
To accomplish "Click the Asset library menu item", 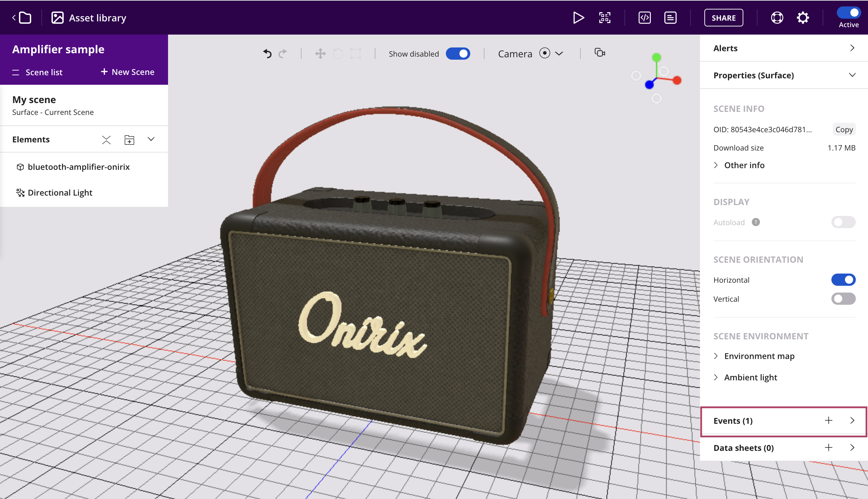I will (89, 17).
